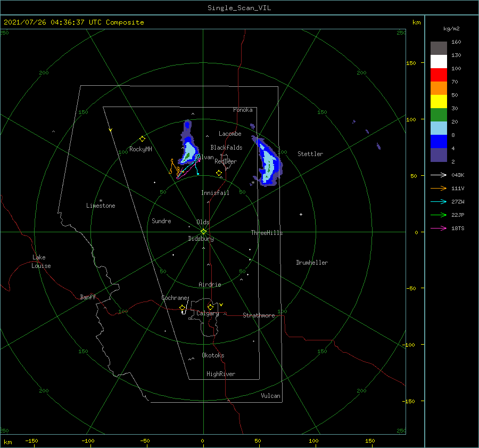The image size is (479, 448).
Task: Click the kg/m2 units label
Action: tap(451, 29)
